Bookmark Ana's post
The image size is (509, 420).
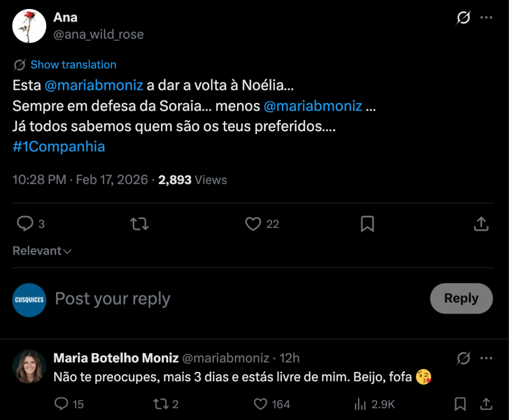point(367,224)
